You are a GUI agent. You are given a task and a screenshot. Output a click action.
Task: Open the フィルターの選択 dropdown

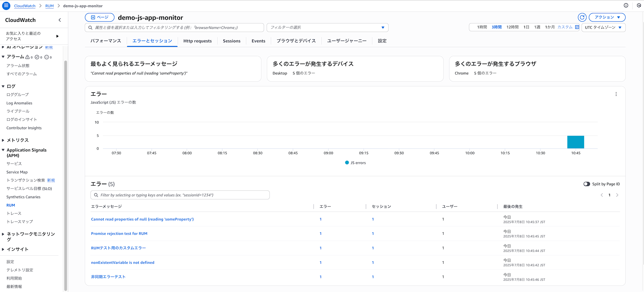(x=327, y=28)
